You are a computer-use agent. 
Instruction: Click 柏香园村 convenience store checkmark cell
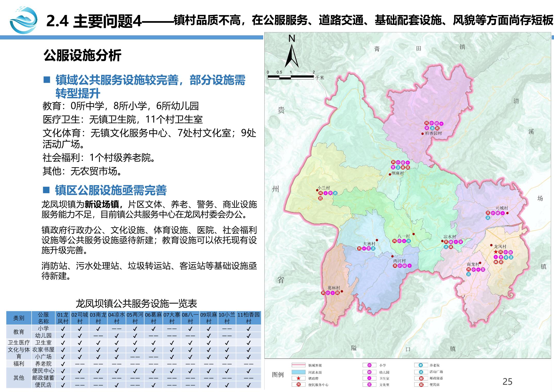coord(249,385)
